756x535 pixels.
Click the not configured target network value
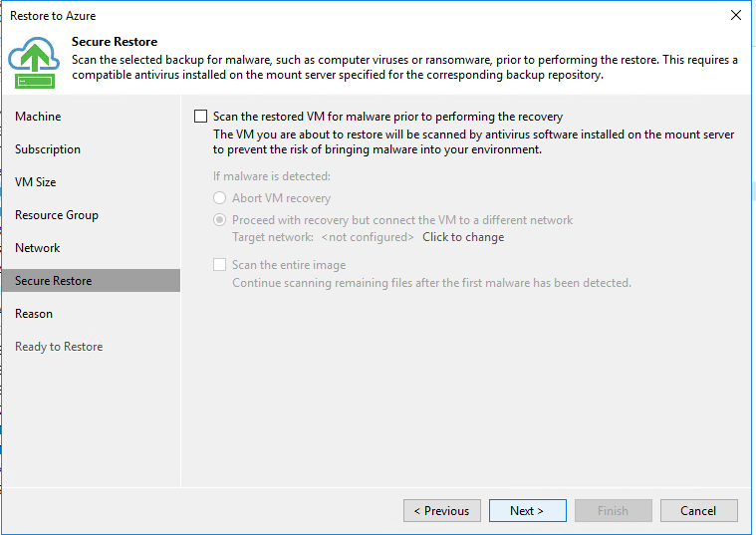coord(368,237)
